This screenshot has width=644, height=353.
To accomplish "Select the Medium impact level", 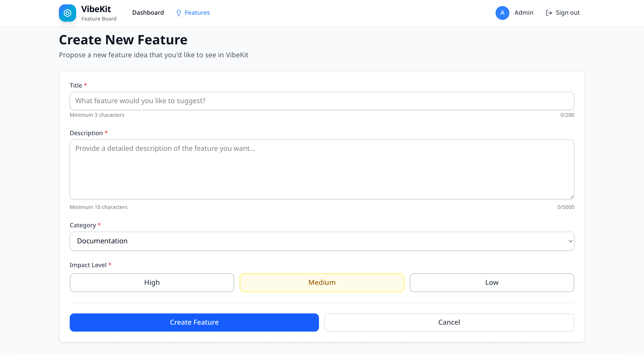I will click(322, 282).
